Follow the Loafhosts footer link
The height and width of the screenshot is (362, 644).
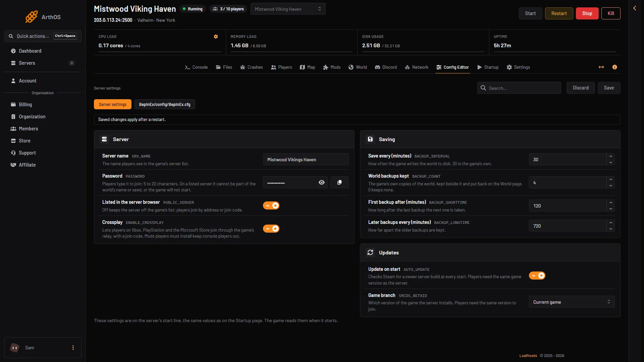528,356
